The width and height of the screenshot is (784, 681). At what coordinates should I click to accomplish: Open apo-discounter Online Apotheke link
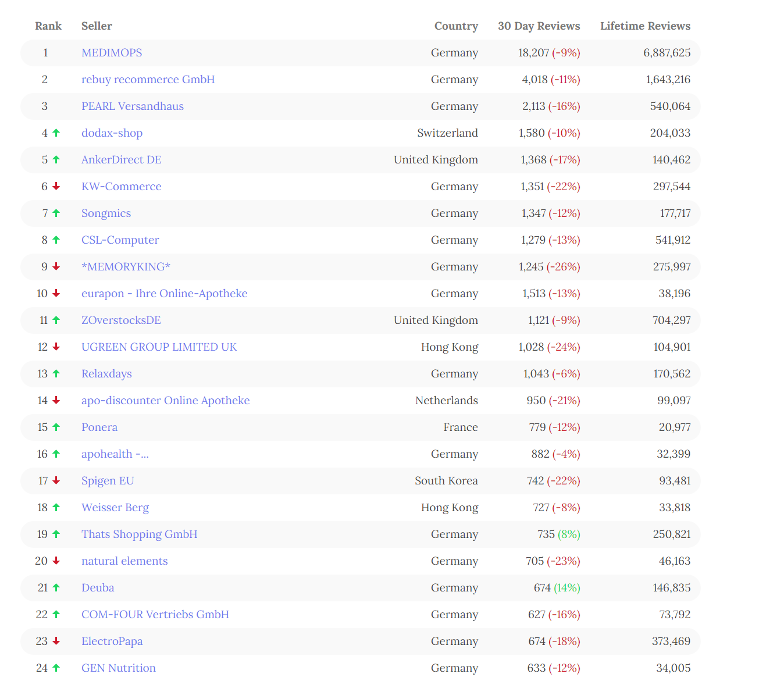[166, 401]
